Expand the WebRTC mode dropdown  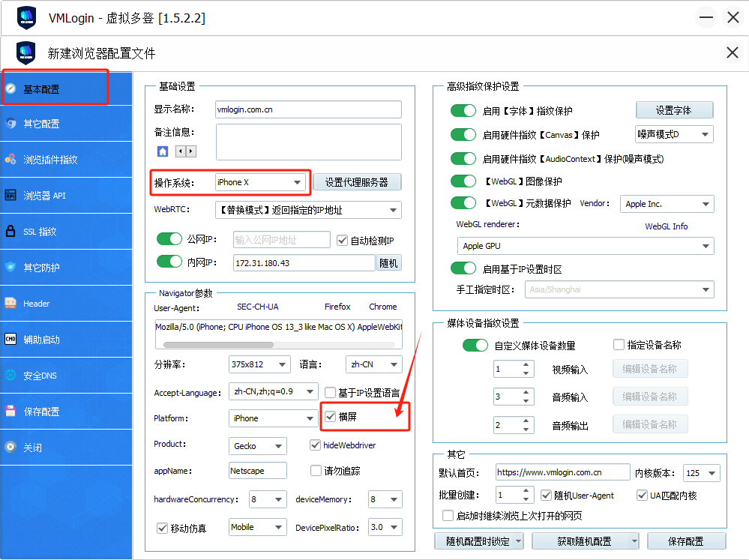(x=308, y=210)
